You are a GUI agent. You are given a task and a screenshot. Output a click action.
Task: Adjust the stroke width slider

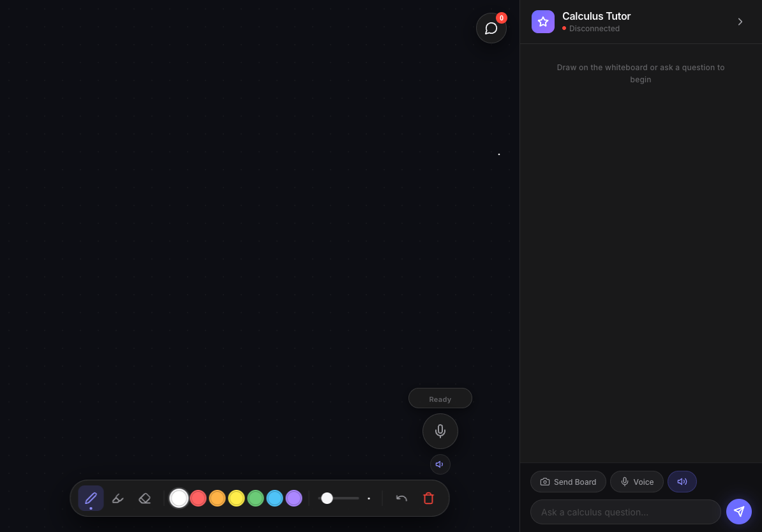(340, 498)
